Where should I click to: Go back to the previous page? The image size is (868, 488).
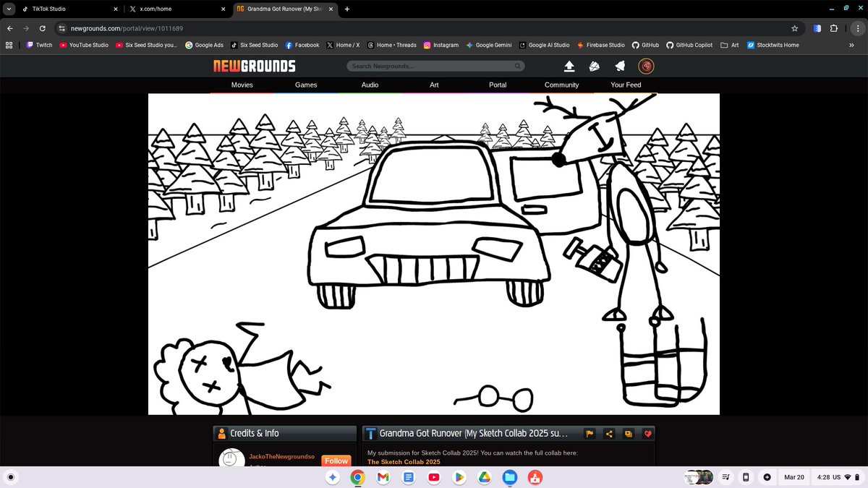click(9, 28)
